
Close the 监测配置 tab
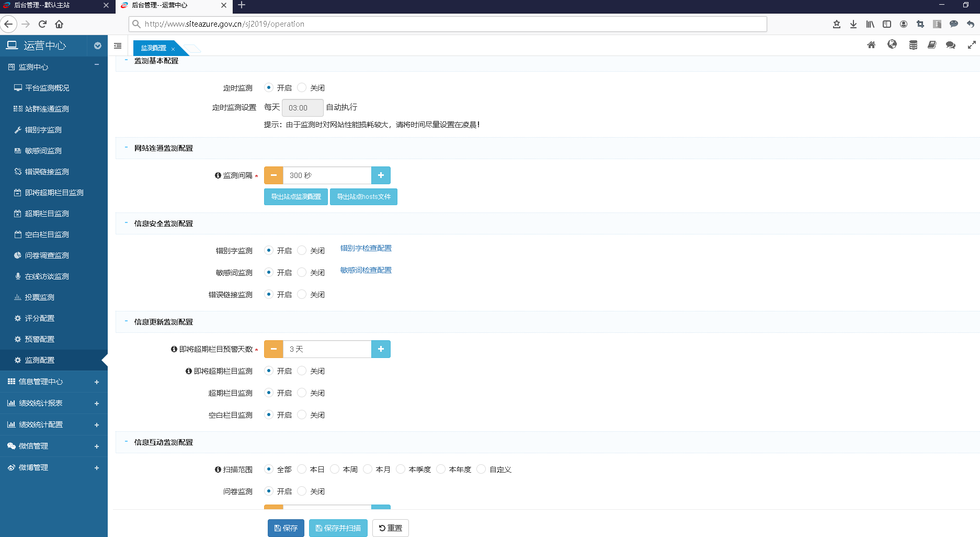tap(173, 49)
